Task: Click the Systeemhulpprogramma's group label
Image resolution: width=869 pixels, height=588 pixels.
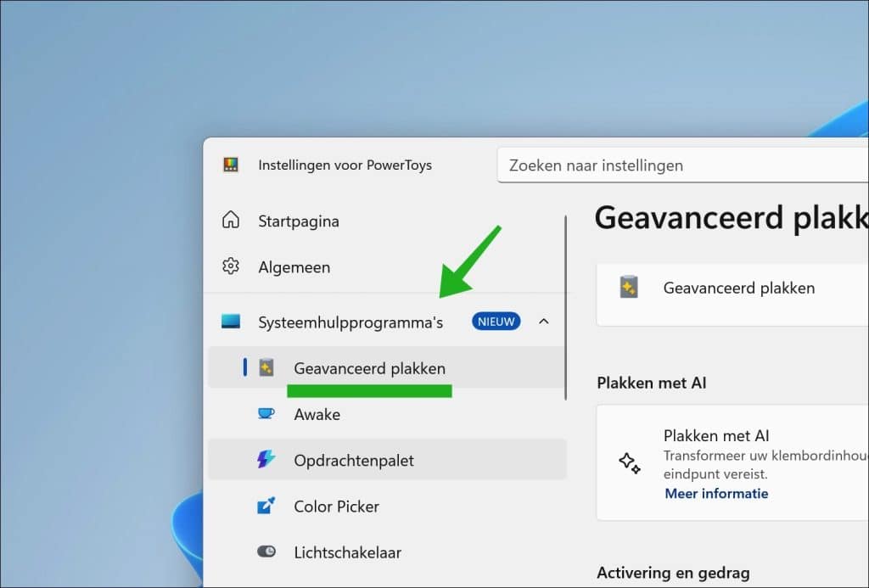Action: coord(350,322)
